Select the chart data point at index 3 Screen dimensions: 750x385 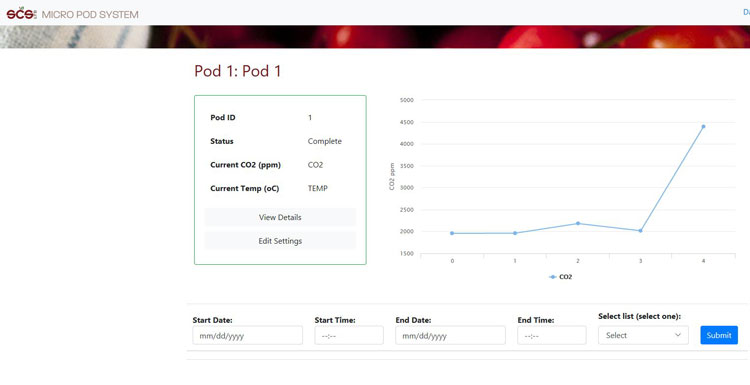(x=640, y=231)
